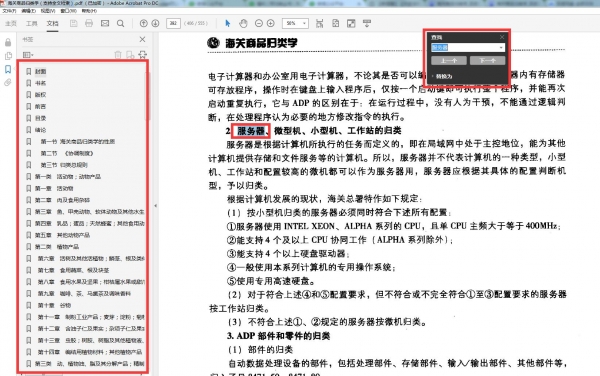Click the 下一个 next result button

tap(487, 61)
